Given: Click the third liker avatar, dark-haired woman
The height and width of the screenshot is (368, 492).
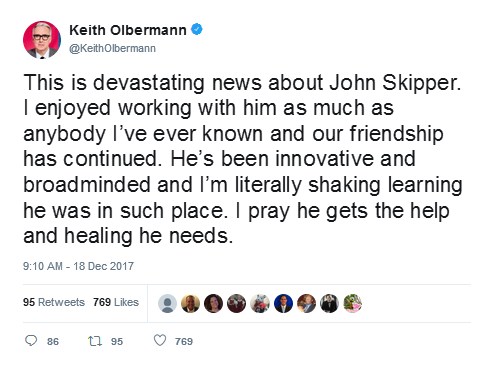Looking at the screenshot, I should point(214,303).
